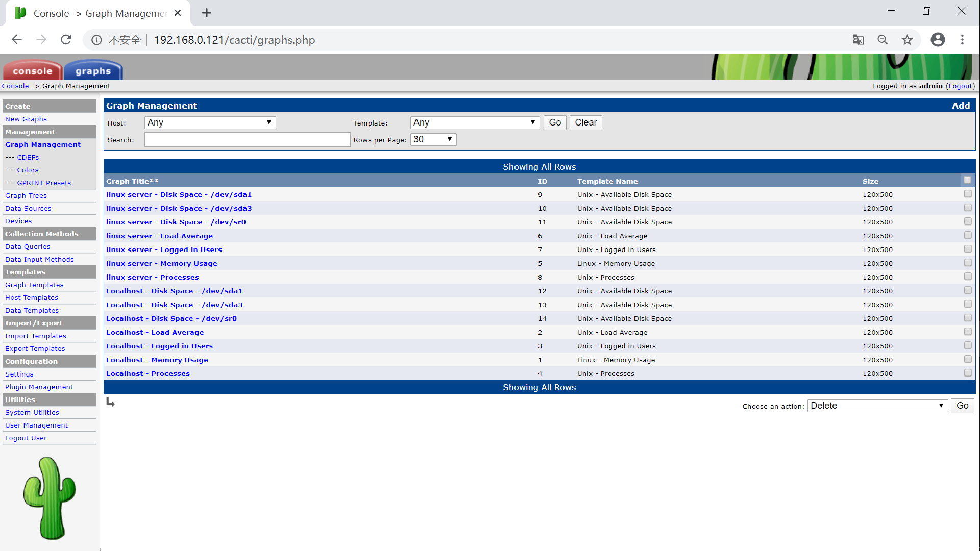Click the Clear filter button
The image size is (980, 551).
click(585, 122)
